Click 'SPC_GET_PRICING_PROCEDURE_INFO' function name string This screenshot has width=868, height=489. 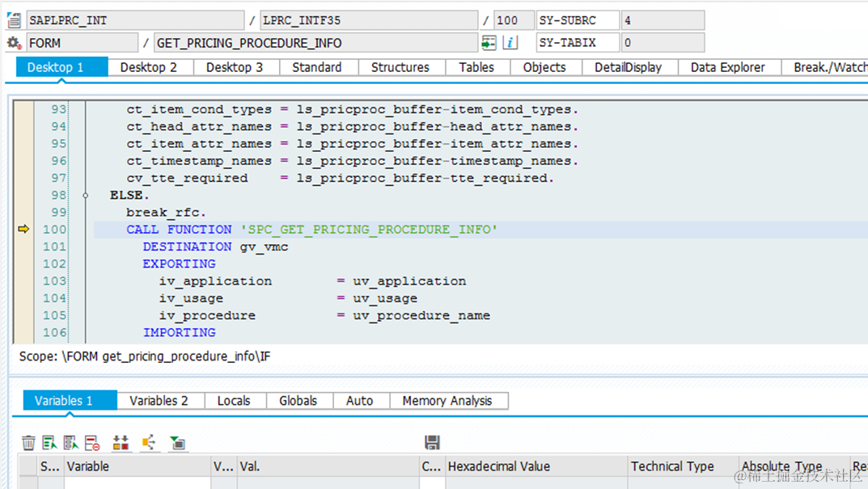click(369, 229)
